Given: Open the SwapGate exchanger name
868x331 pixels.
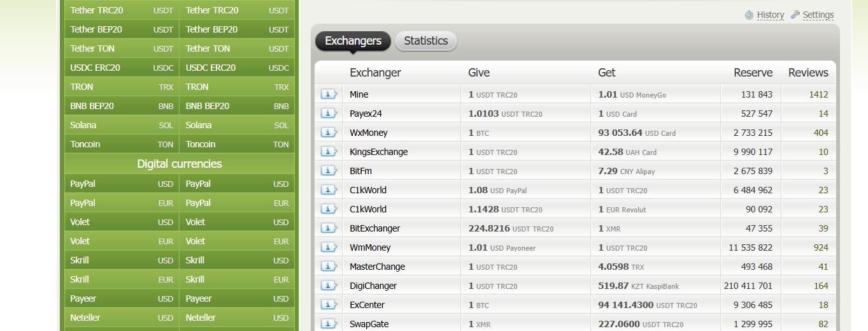Looking at the screenshot, I should [369, 324].
